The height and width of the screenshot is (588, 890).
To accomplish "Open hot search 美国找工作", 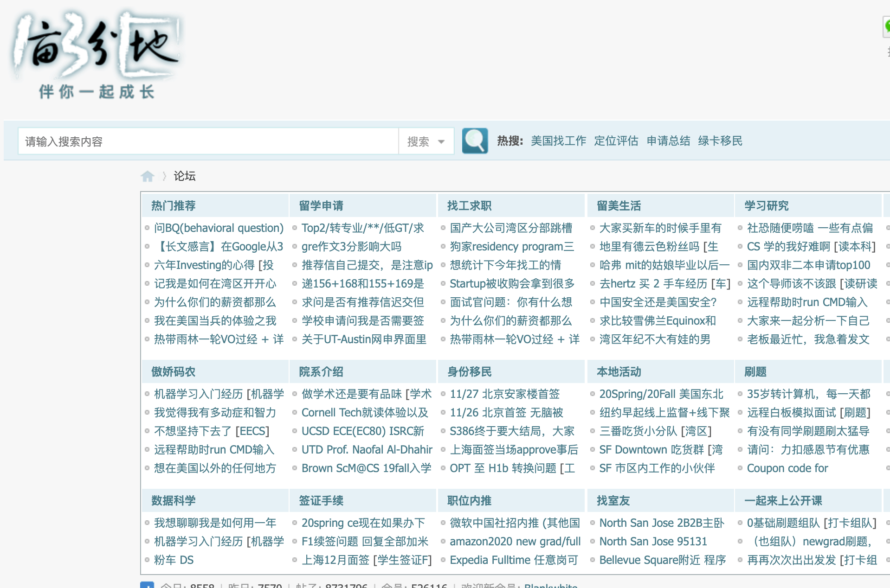I will [x=558, y=141].
